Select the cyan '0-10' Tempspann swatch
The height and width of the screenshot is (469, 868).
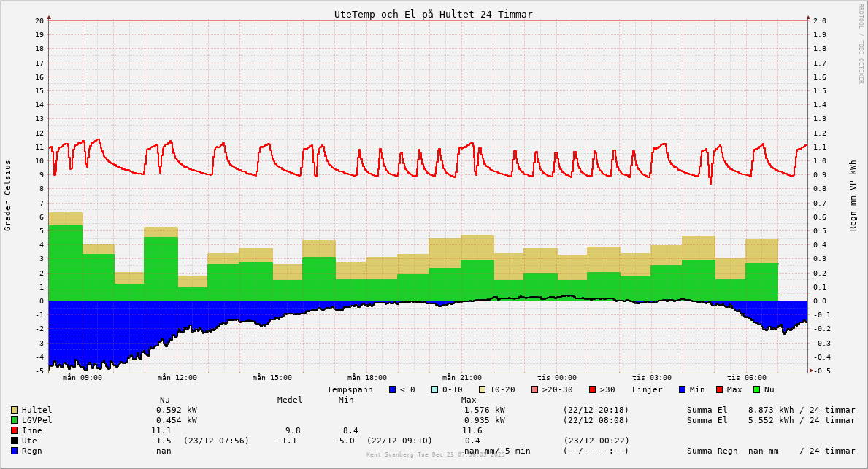click(435, 389)
